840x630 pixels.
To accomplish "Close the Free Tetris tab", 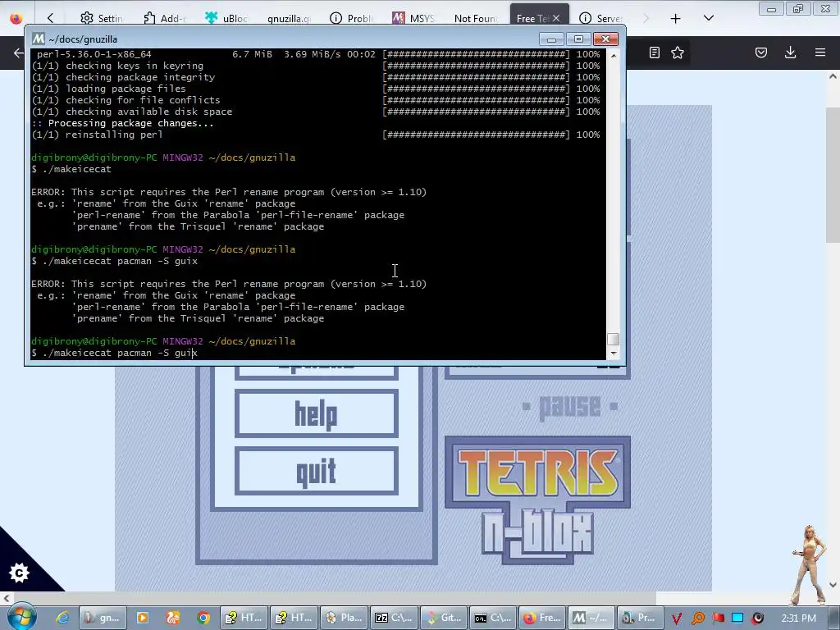I will point(556,18).
